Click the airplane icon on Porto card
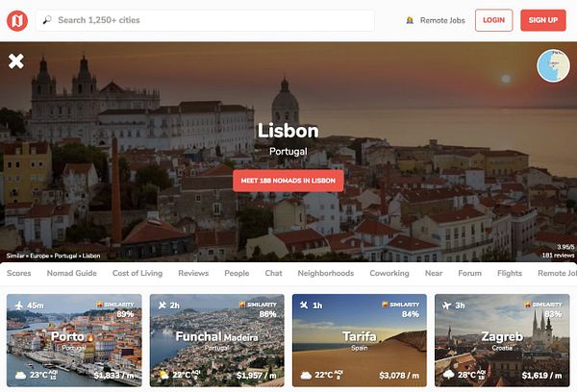This screenshot has width=577, height=392. (19, 306)
